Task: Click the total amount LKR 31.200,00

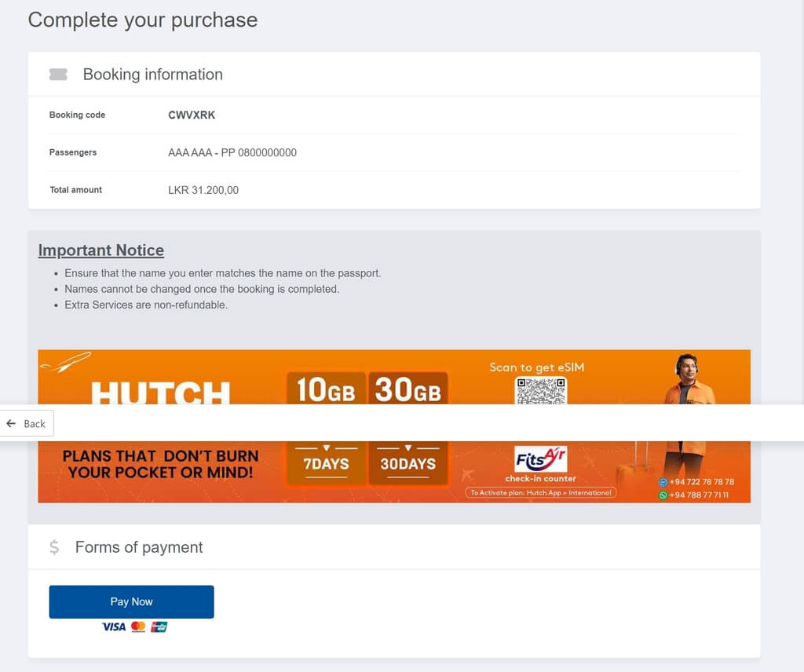Action: tap(203, 190)
